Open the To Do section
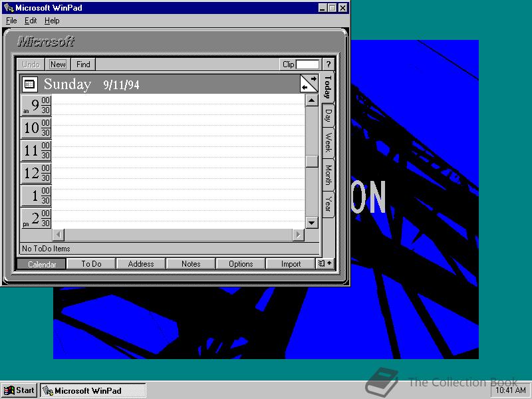Viewport: 532px width, 399px height. pyautogui.click(x=91, y=264)
